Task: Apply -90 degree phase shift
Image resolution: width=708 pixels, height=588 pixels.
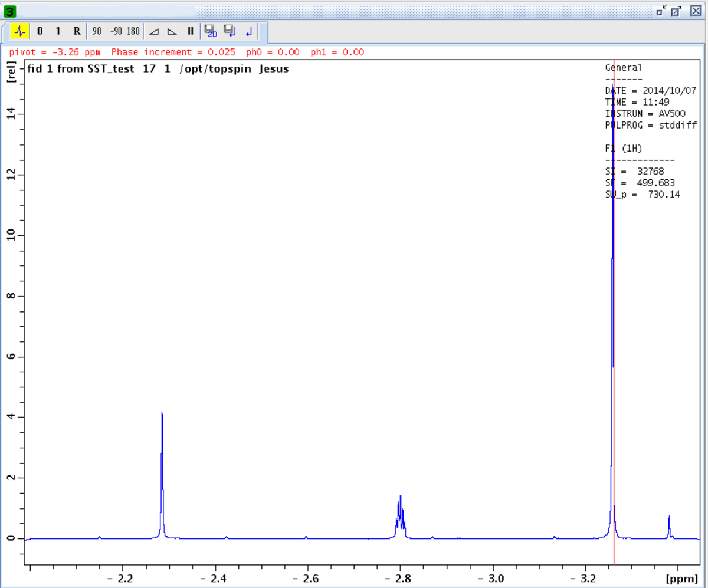Action: pyautogui.click(x=115, y=31)
